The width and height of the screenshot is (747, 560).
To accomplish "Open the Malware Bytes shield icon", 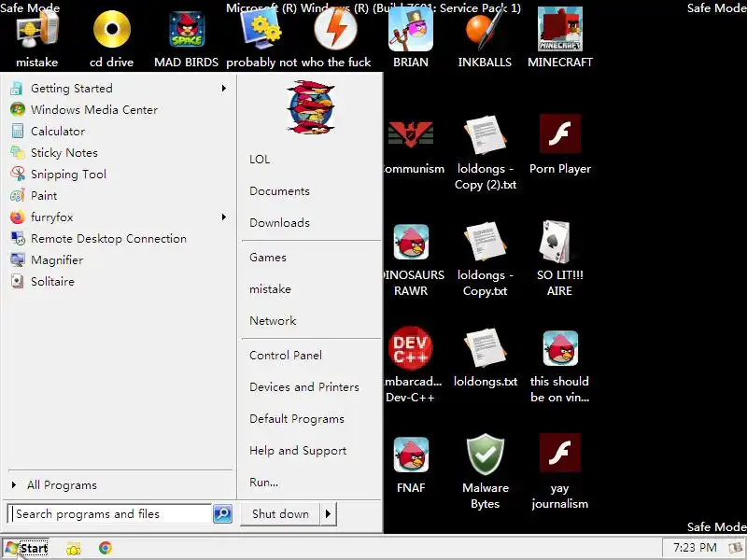I will tap(485, 455).
